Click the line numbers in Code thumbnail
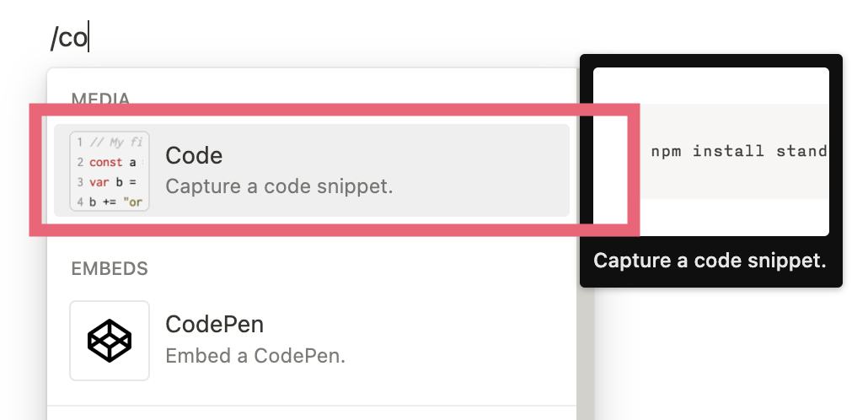868x420 pixels. tap(80, 171)
